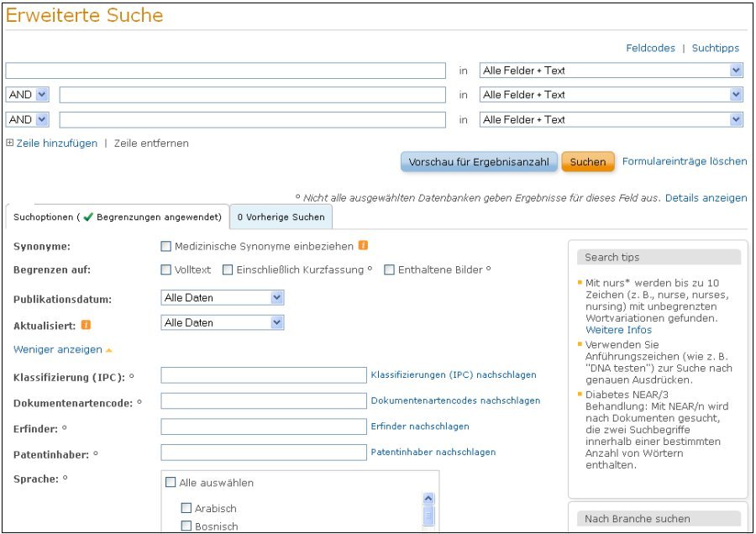Screen dimensions: 756x534
Task: Click the orange Suchen button
Action: pyautogui.click(x=587, y=162)
